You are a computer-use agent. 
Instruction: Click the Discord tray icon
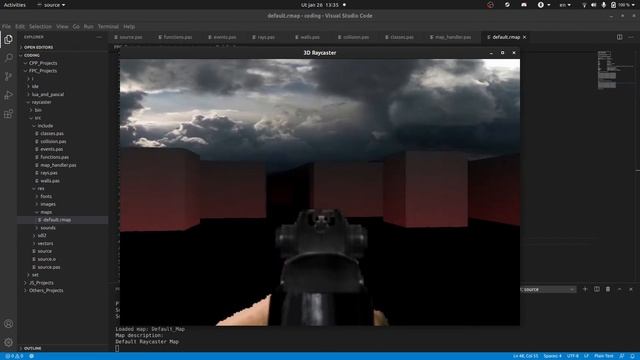click(x=524, y=5)
